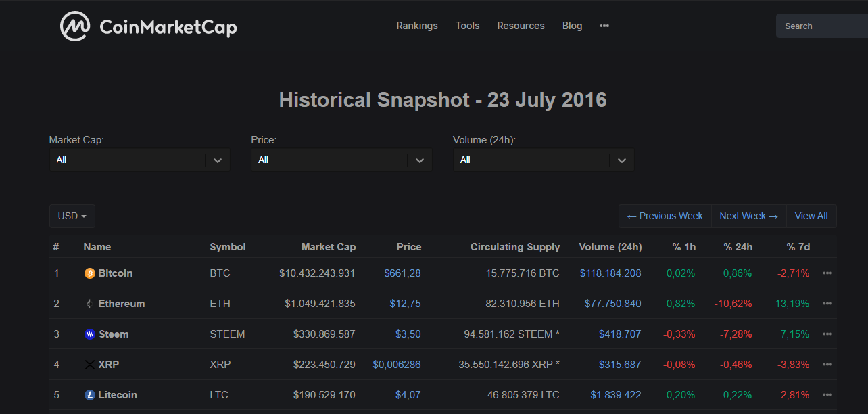Open the Bitcoin row more-options dots
This screenshot has width=868, height=414.
tap(827, 273)
